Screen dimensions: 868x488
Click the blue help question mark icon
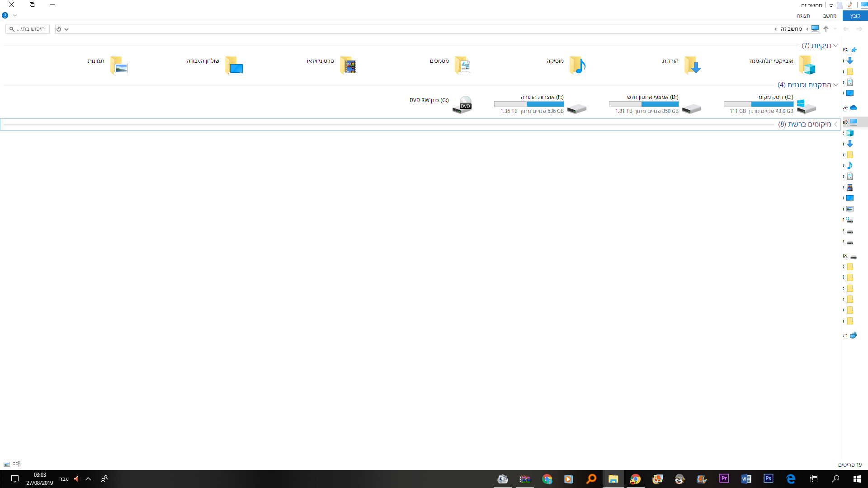tap(5, 15)
